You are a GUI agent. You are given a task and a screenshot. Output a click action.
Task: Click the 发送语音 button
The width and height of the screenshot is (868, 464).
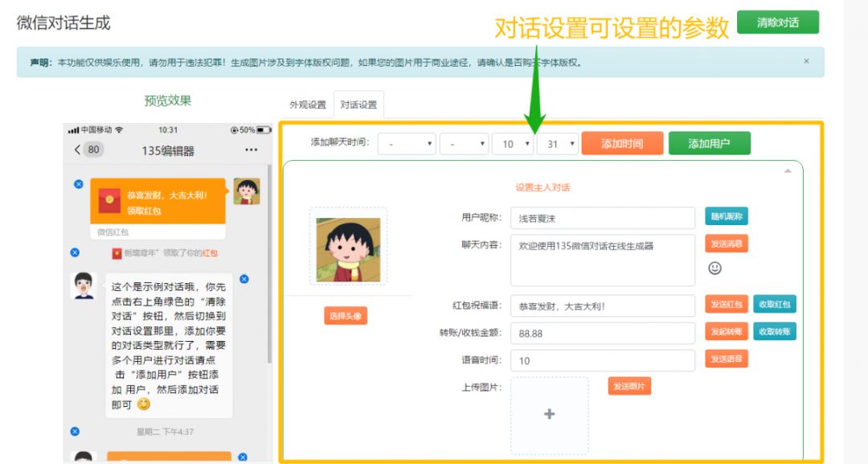[727, 359]
